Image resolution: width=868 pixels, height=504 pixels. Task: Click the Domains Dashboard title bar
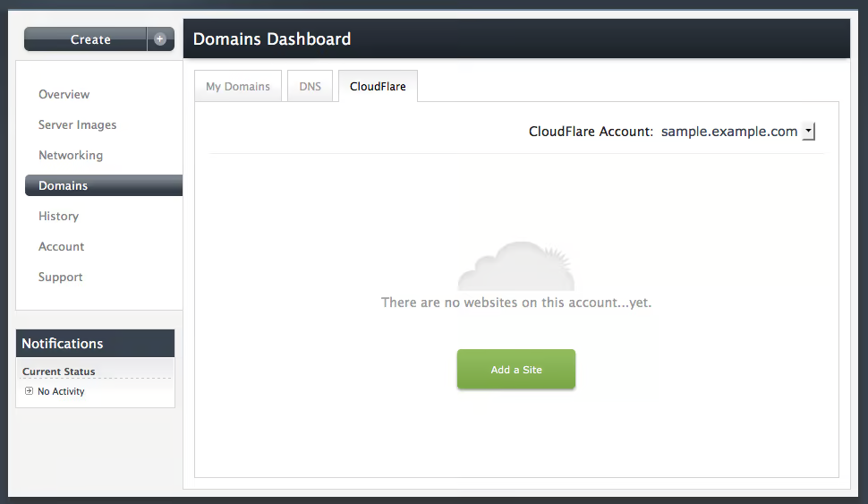tap(516, 38)
